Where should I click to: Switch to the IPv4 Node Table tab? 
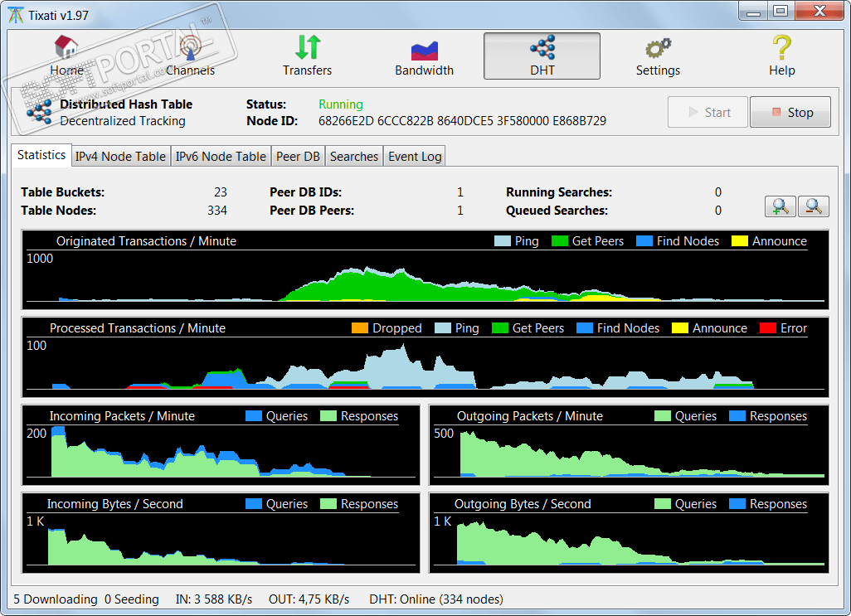click(x=120, y=156)
